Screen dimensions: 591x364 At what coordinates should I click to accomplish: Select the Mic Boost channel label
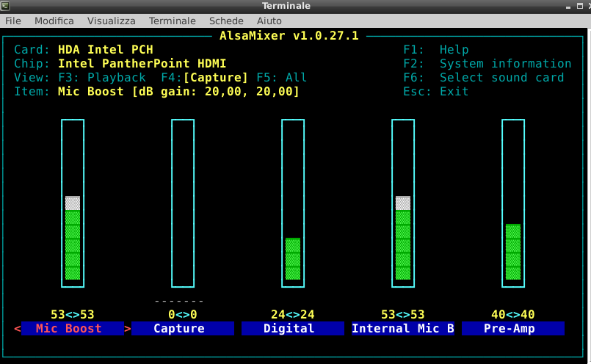(73, 329)
